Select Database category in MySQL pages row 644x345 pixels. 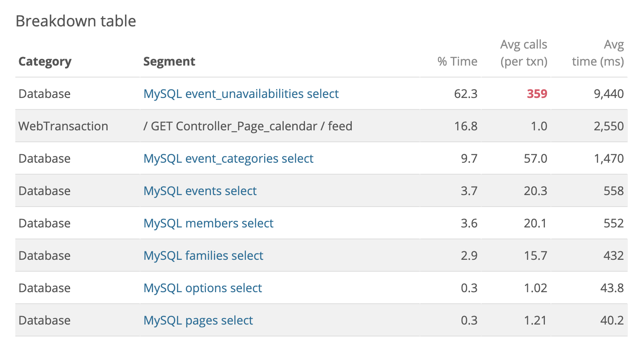pos(45,320)
